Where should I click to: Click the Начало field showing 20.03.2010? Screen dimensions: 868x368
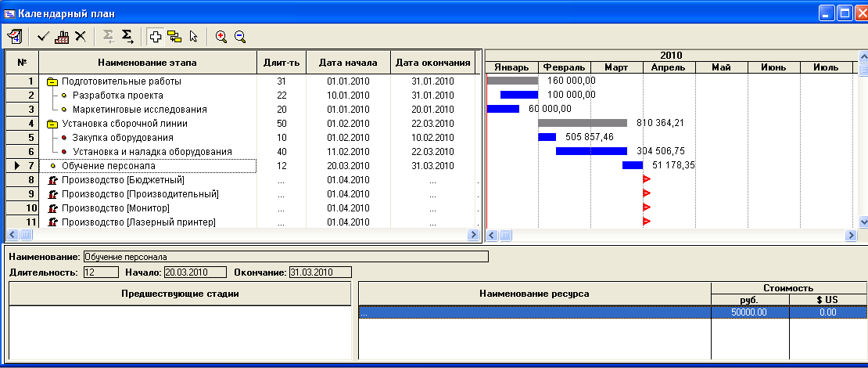[195, 272]
